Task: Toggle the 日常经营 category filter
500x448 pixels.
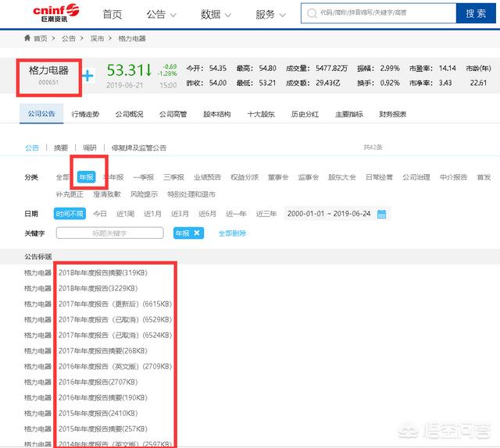Action: coord(379,177)
